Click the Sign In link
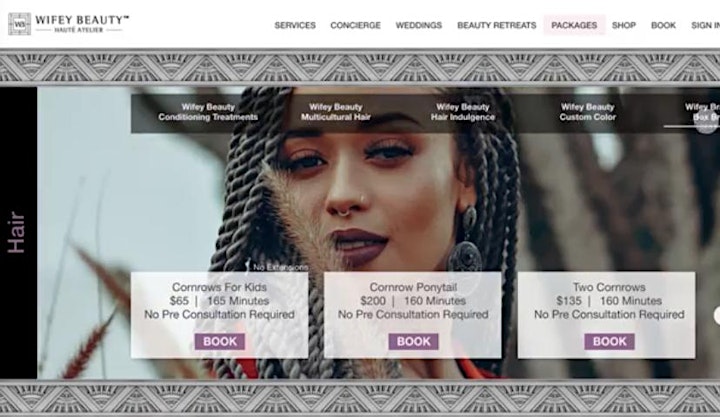This screenshot has width=720, height=417. (x=705, y=25)
